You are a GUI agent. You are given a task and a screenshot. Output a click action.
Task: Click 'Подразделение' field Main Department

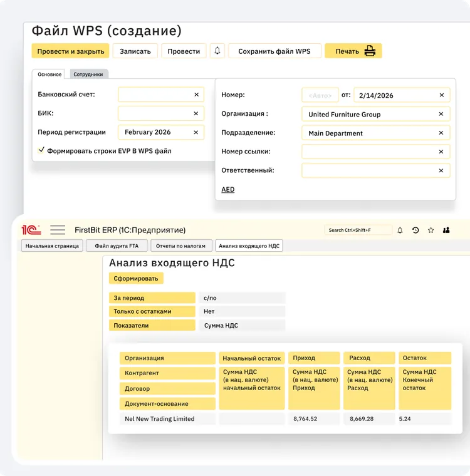(375, 133)
